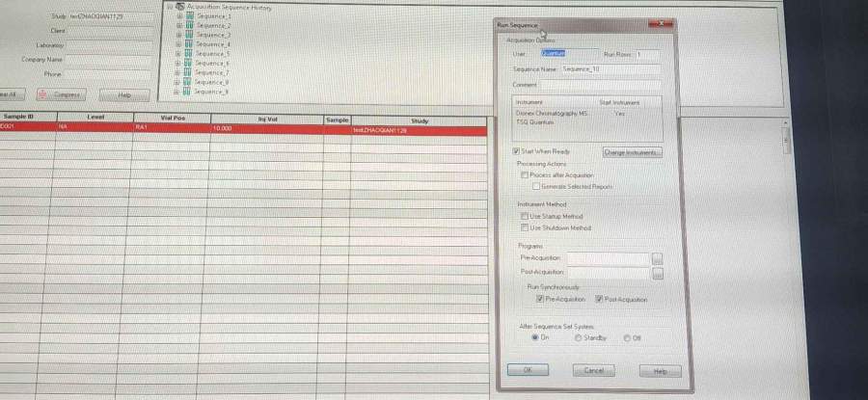Image resolution: width=868 pixels, height=400 pixels.
Task: Enable Use Shutdown Method
Action: (525, 227)
